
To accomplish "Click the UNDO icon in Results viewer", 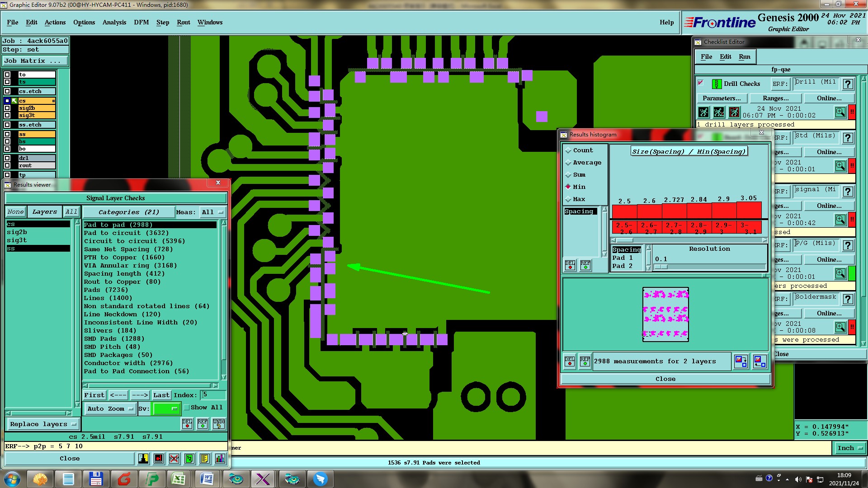I will 219,423.
